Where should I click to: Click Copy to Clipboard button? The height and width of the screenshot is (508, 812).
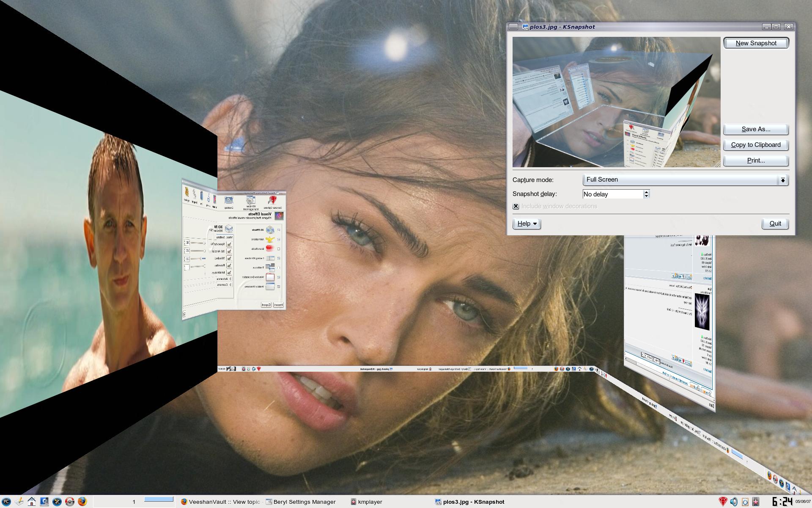[756, 145]
